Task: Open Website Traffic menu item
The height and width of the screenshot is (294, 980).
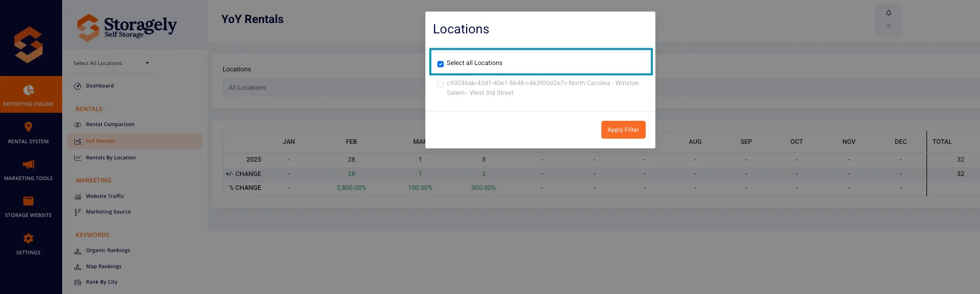Action: pyautogui.click(x=105, y=196)
